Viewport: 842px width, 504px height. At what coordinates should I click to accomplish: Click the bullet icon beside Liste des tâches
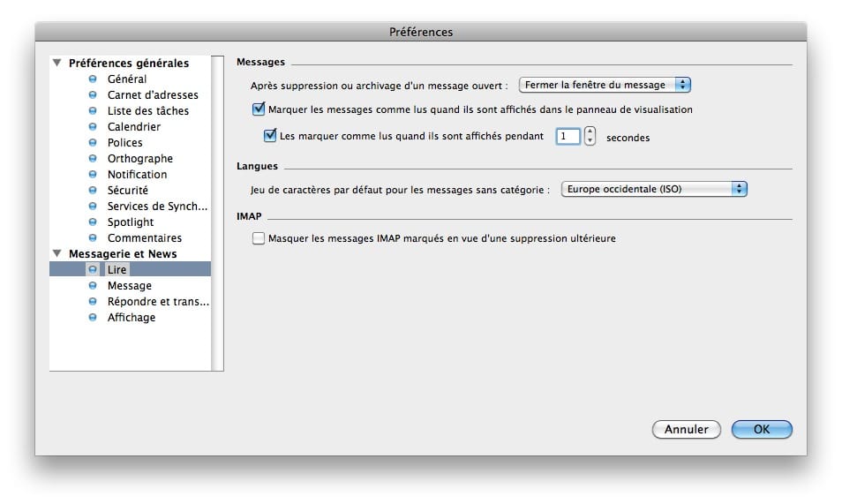pos(93,110)
